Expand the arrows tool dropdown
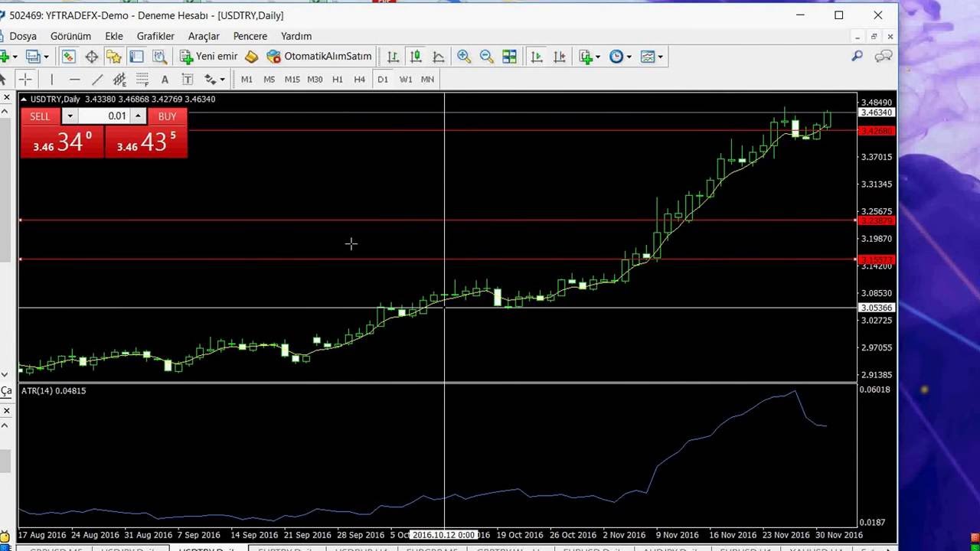 coord(222,80)
